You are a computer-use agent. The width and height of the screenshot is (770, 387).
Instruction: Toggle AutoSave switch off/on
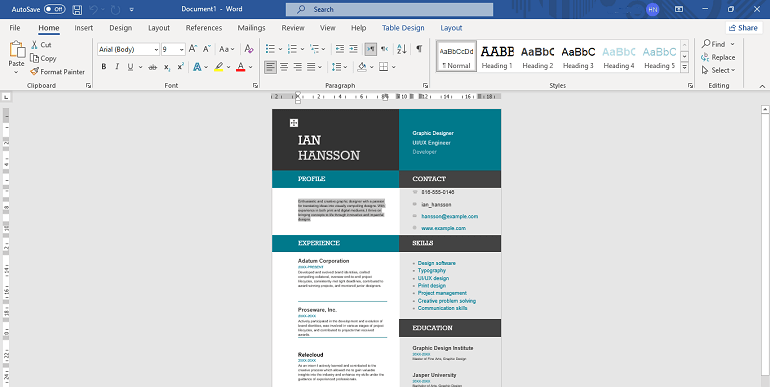pyautogui.click(x=54, y=9)
